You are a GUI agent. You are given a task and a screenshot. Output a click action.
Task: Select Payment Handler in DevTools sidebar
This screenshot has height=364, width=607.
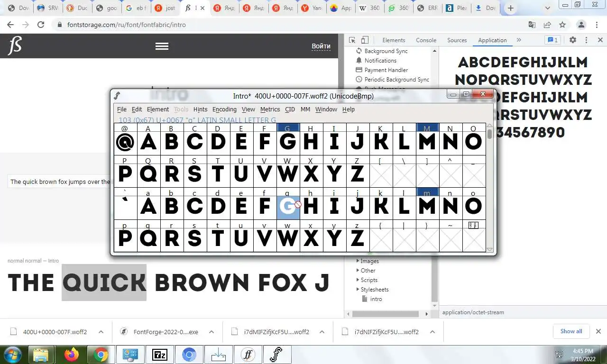[386, 70]
